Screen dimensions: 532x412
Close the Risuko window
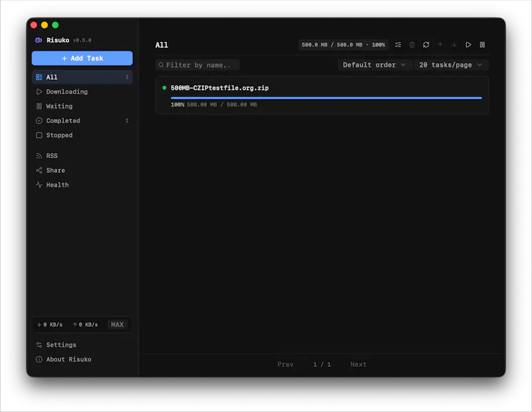tap(34, 25)
